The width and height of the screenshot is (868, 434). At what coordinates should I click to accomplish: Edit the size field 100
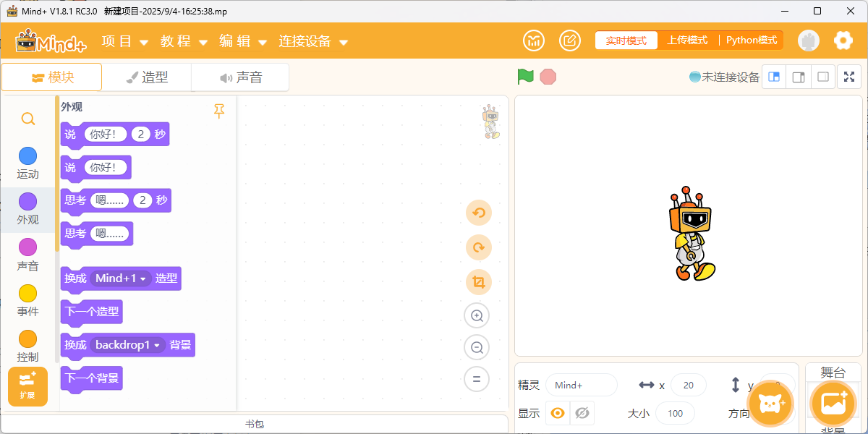point(675,414)
